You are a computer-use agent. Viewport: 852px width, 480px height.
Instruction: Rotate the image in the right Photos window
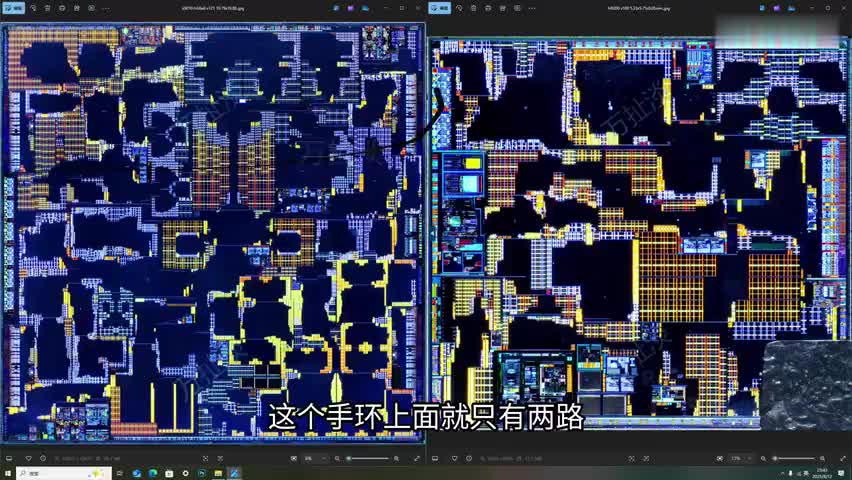(x=459, y=8)
